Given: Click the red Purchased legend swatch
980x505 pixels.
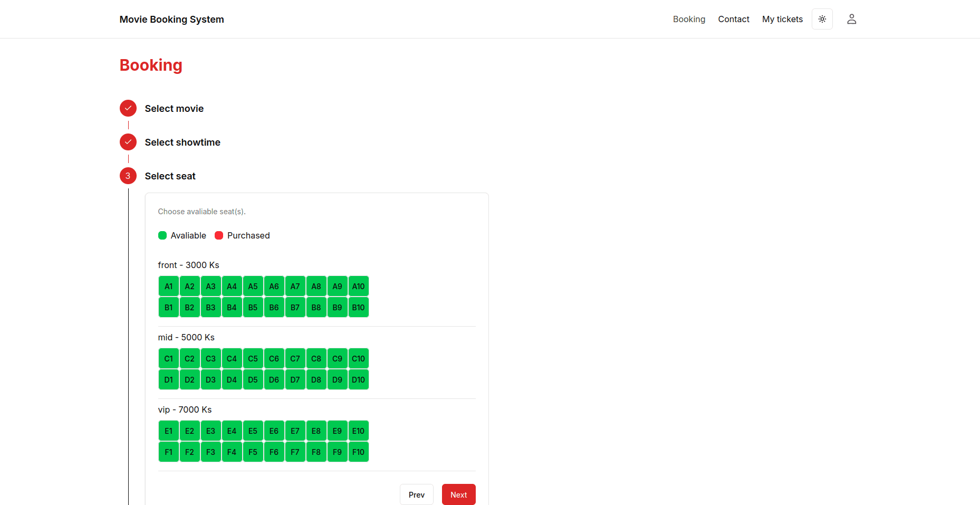Looking at the screenshot, I should [219, 235].
